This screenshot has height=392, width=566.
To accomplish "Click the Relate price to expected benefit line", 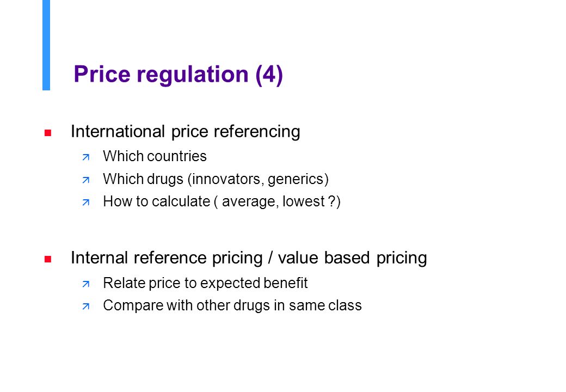I will click(x=205, y=283).
